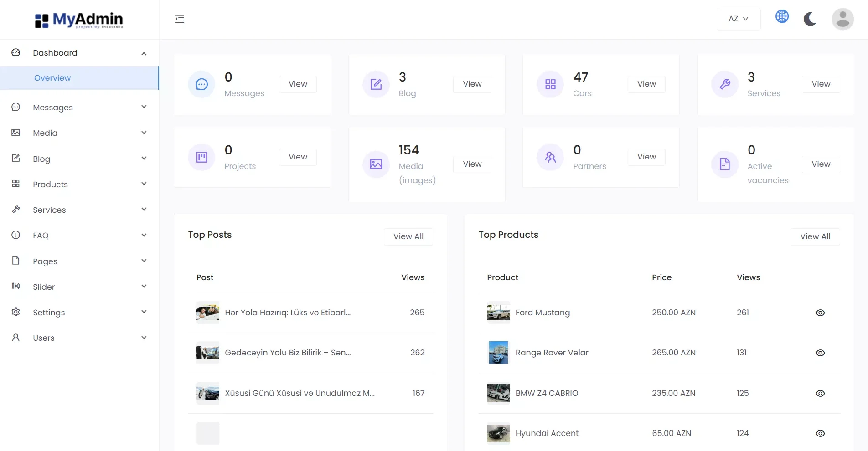Click the sidebar collapse menu icon
The width and height of the screenshot is (868, 451).
pos(180,19)
